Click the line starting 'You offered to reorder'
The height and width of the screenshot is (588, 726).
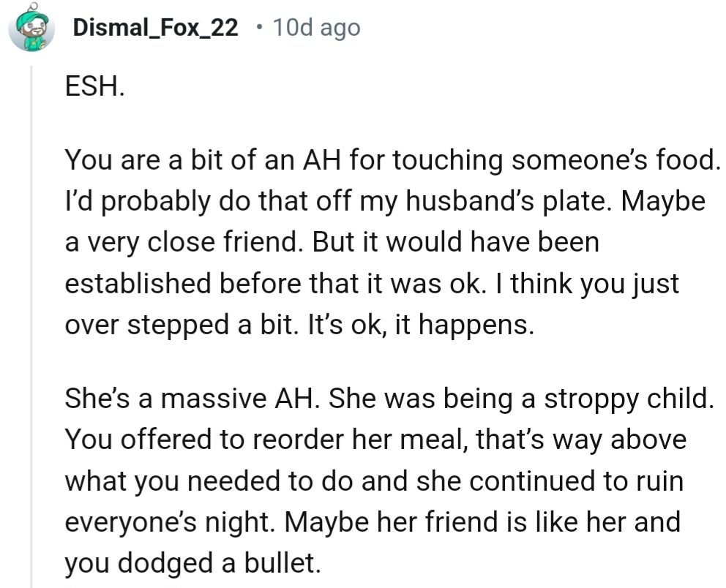point(375,440)
